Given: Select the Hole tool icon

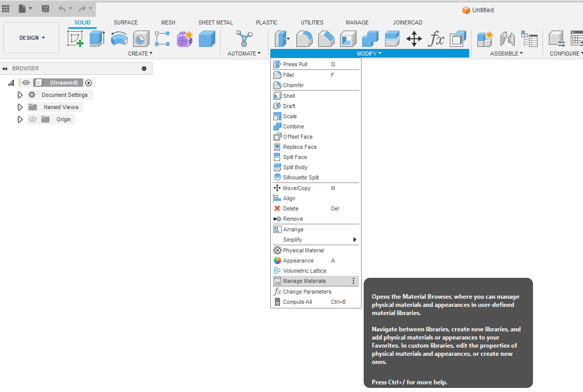Looking at the screenshot, I should pyautogui.click(x=141, y=39).
